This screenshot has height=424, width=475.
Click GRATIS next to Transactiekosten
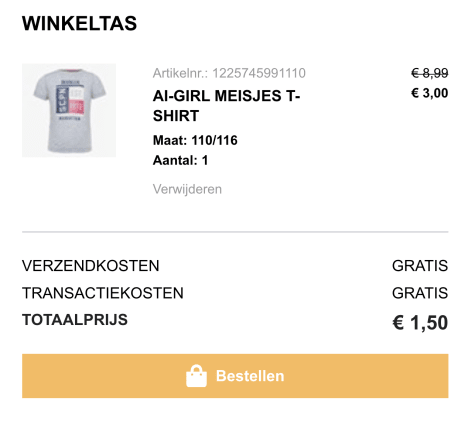(420, 293)
